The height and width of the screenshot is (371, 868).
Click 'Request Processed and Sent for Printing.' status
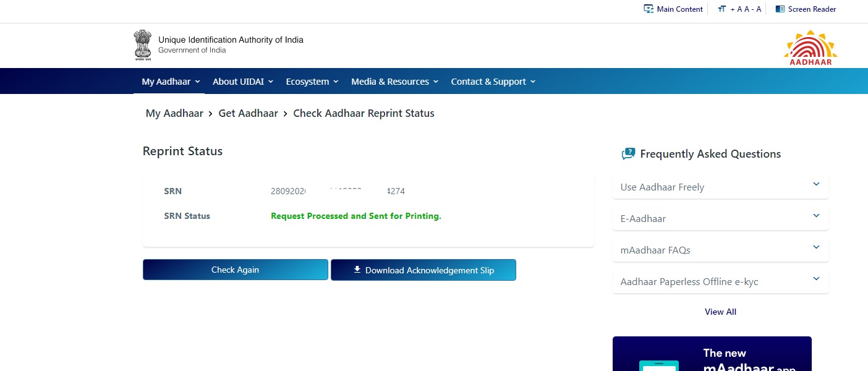[x=356, y=216]
